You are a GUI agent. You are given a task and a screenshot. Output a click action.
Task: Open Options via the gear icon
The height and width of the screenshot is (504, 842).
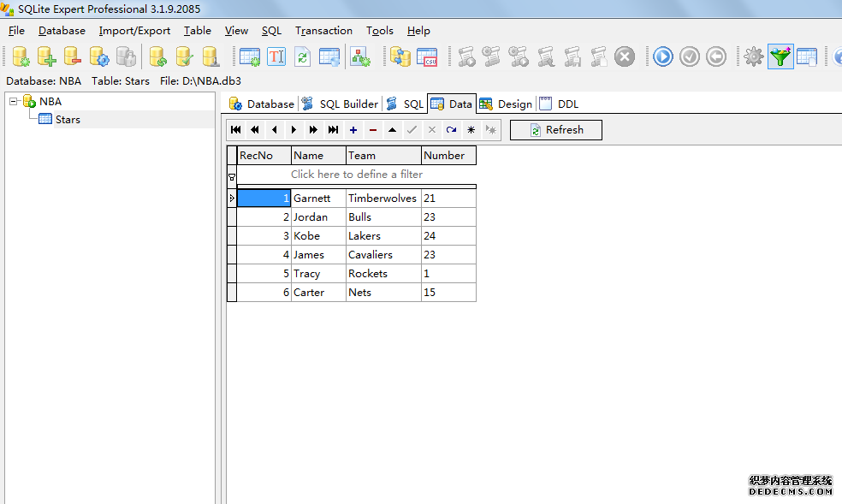tap(753, 56)
